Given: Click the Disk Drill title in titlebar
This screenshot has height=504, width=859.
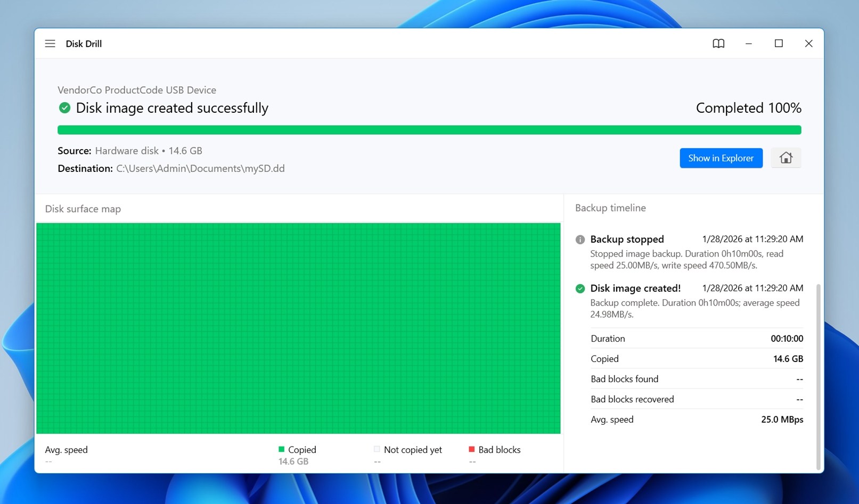Looking at the screenshot, I should pos(84,44).
